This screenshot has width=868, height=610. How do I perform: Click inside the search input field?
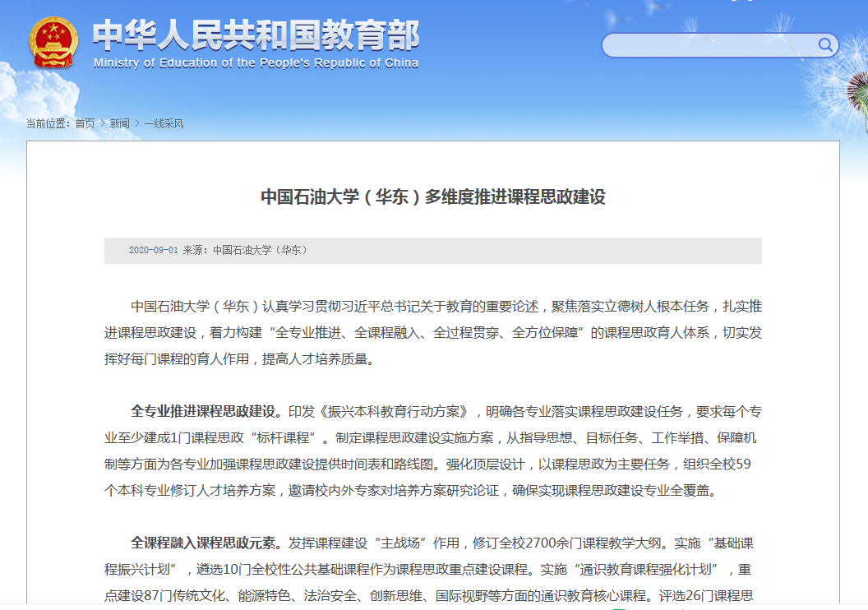click(707, 45)
